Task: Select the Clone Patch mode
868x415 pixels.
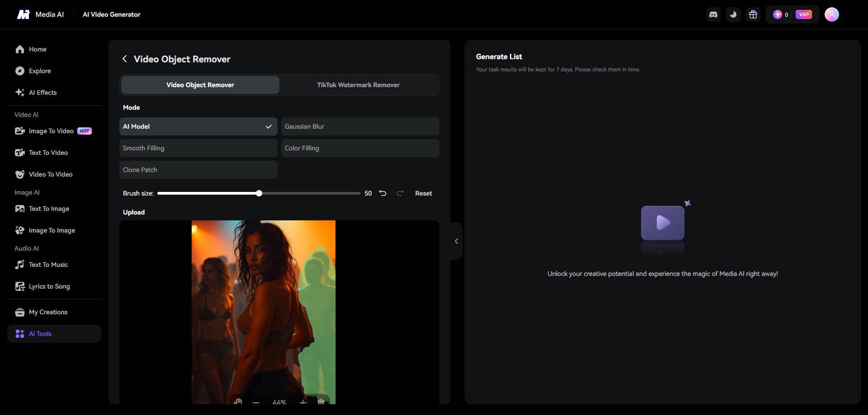Action: click(x=198, y=170)
